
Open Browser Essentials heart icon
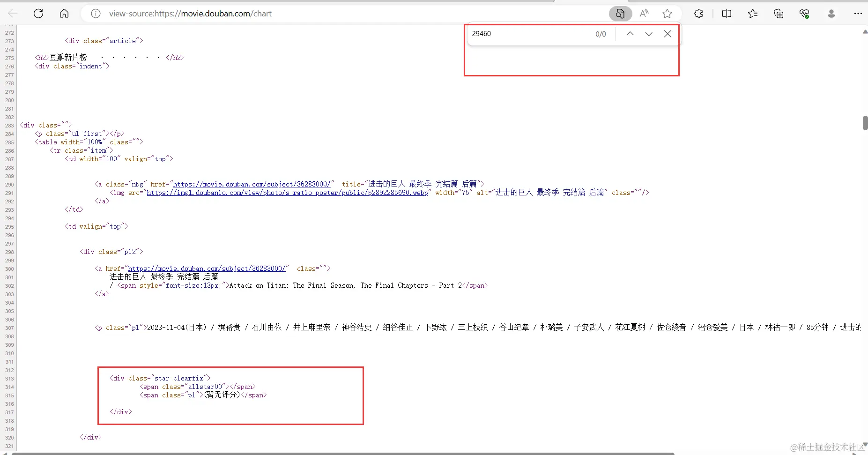tap(804, 14)
